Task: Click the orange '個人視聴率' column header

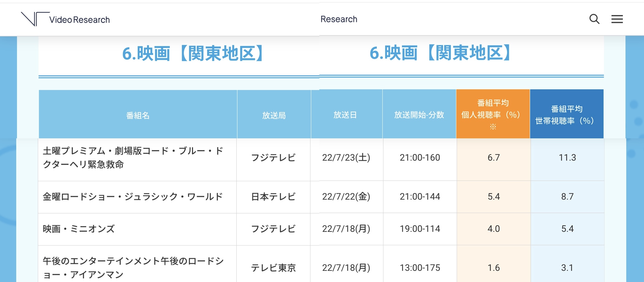Action: pos(493,114)
